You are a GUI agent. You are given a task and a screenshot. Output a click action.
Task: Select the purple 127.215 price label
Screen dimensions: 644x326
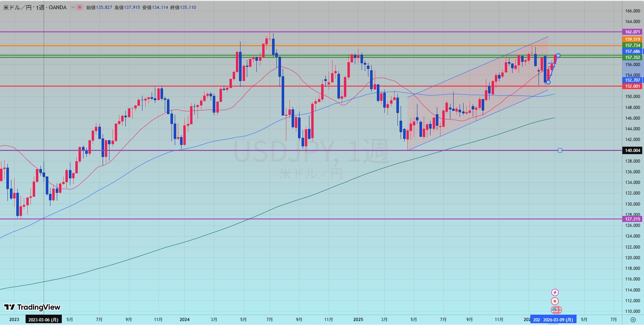coord(632,219)
